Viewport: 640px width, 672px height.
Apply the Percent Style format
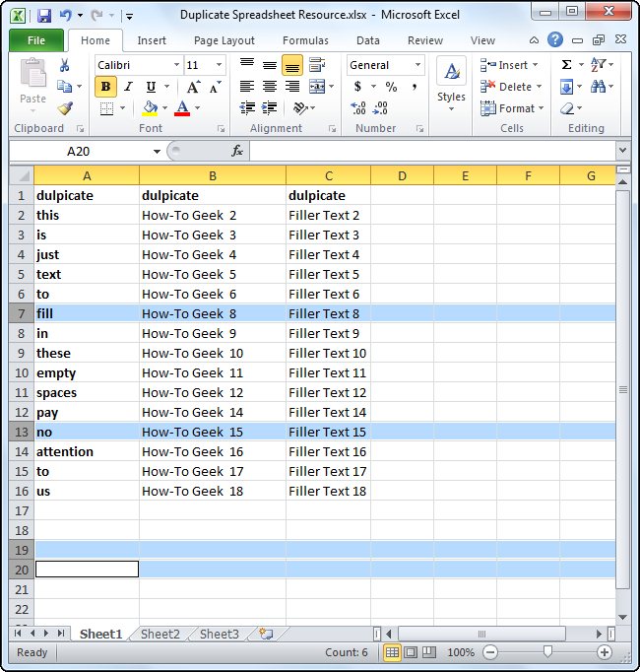(x=391, y=87)
